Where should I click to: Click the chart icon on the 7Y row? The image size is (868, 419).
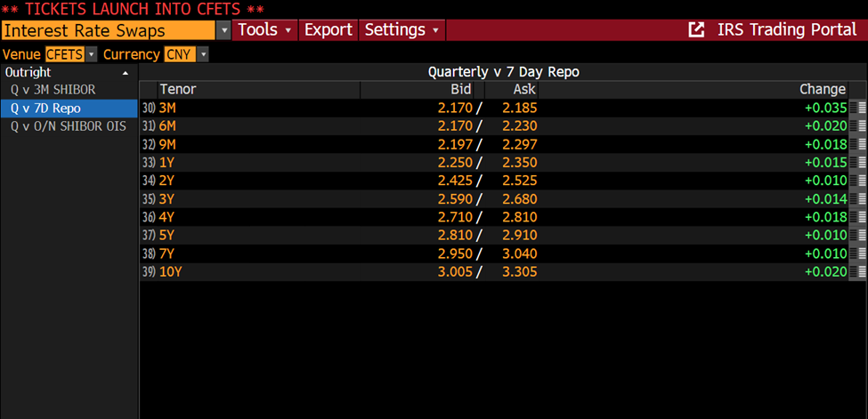pyautogui.click(x=857, y=254)
